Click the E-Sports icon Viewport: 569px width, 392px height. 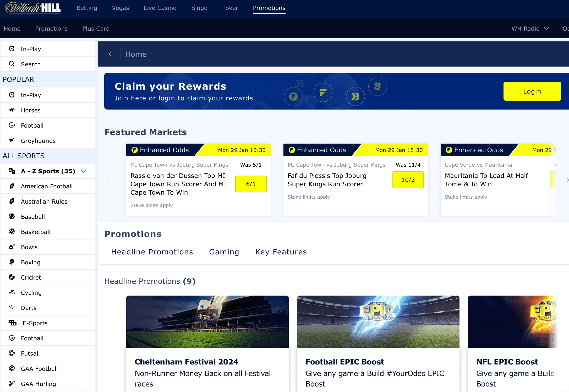tap(13, 323)
